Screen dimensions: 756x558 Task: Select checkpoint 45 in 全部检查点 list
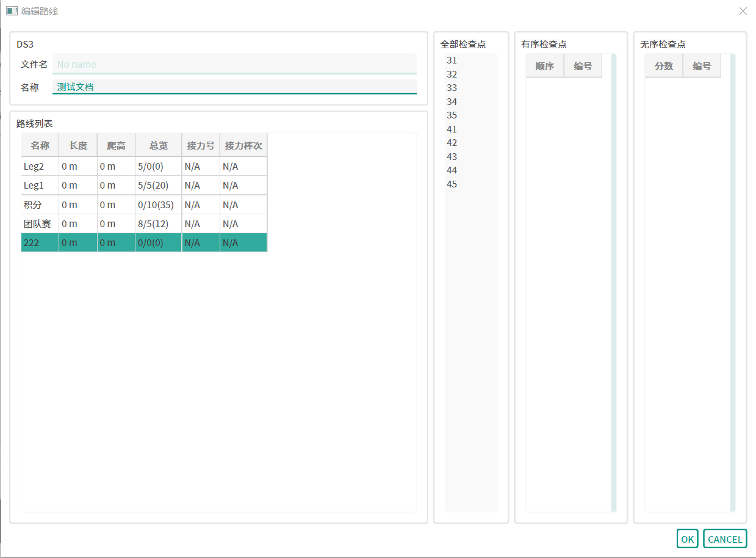click(x=452, y=184)
